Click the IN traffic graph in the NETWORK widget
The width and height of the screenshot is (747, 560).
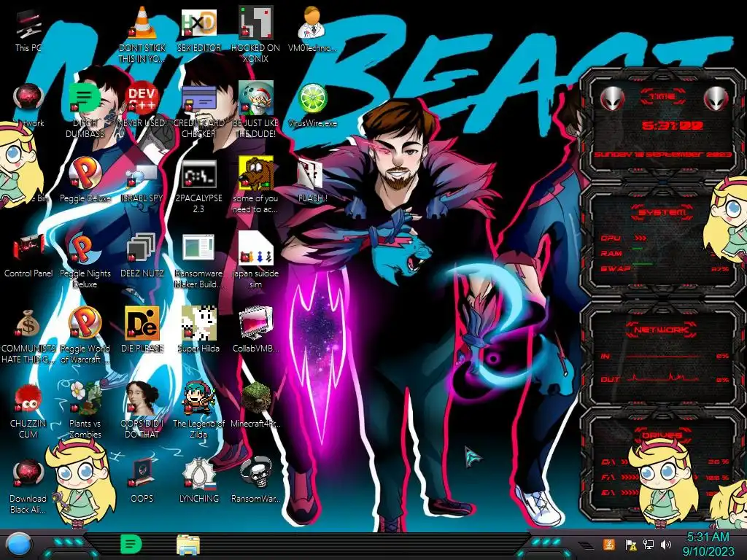pos(664,356)
